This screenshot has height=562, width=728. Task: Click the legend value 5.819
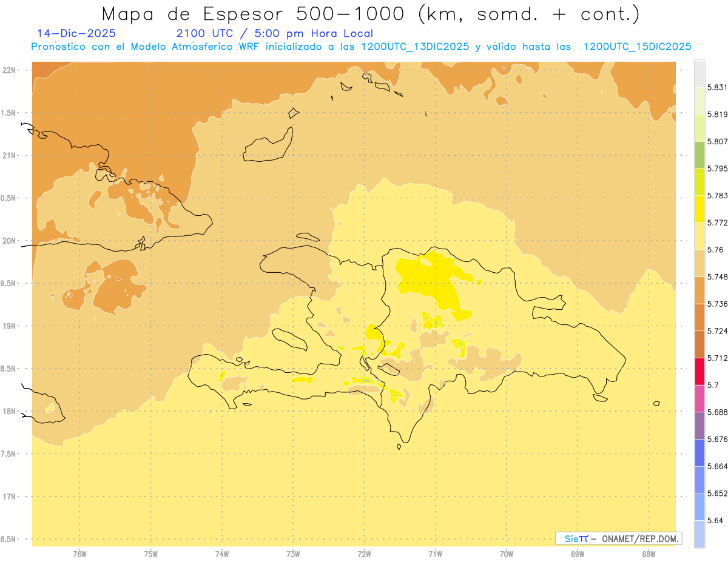coord(717,114)
